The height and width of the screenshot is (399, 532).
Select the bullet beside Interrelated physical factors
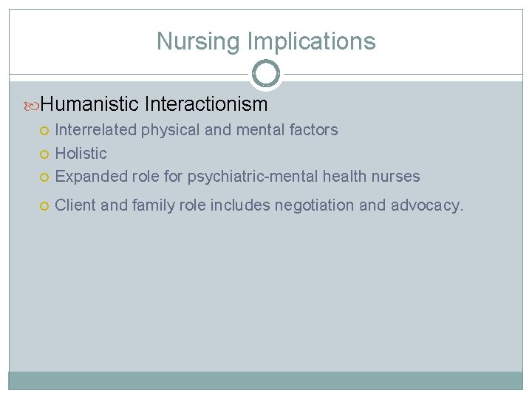pos(44,131)
